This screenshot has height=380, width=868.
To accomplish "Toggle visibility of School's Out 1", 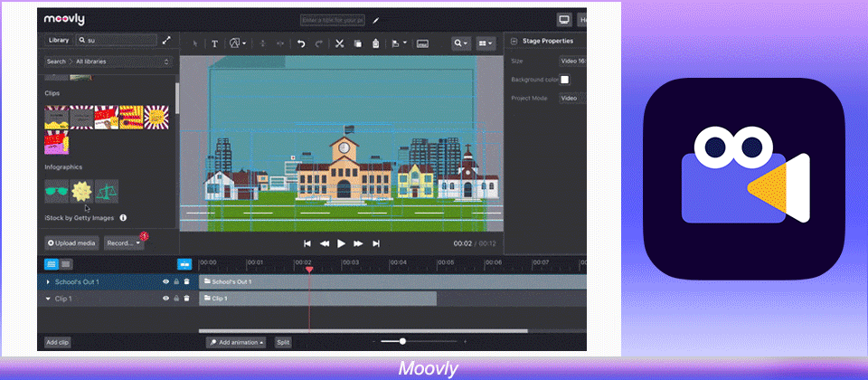I will point(165,282).
